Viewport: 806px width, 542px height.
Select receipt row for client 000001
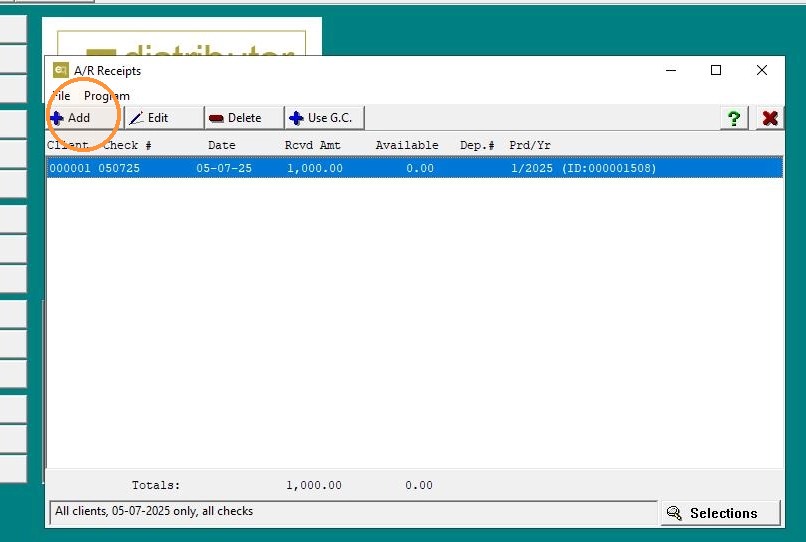point(414,168)
